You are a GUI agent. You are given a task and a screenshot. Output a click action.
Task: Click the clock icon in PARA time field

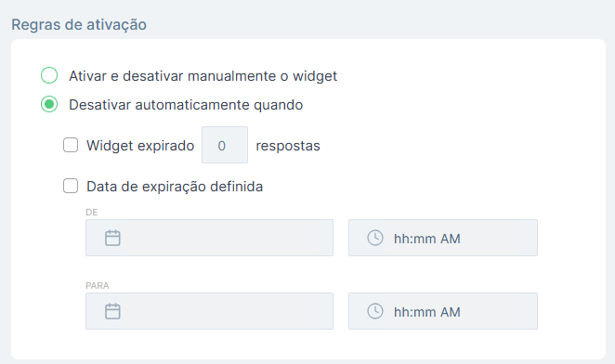point(375,311)
